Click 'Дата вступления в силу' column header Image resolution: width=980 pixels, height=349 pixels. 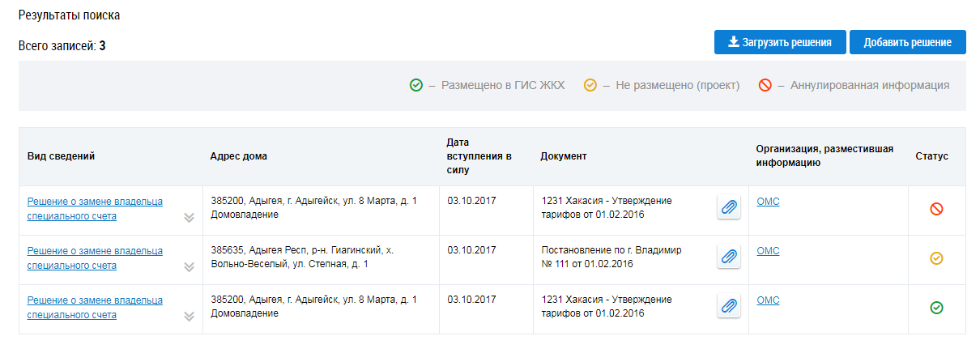479,156
